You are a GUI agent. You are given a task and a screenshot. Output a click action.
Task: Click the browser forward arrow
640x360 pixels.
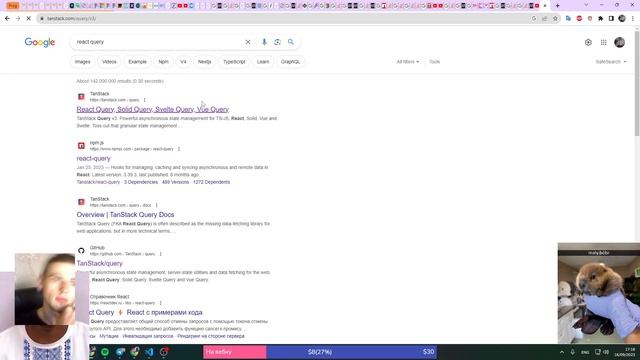click(x=18, y=18)
